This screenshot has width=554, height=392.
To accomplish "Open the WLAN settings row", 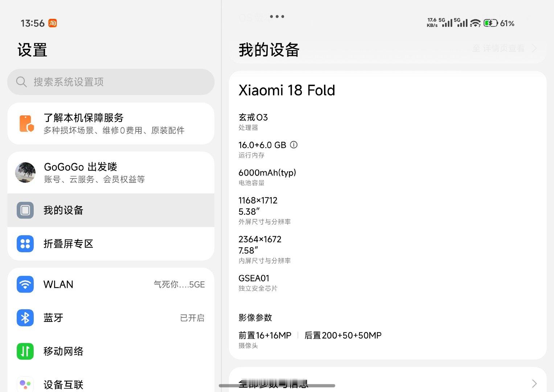I will pos(111,284).
